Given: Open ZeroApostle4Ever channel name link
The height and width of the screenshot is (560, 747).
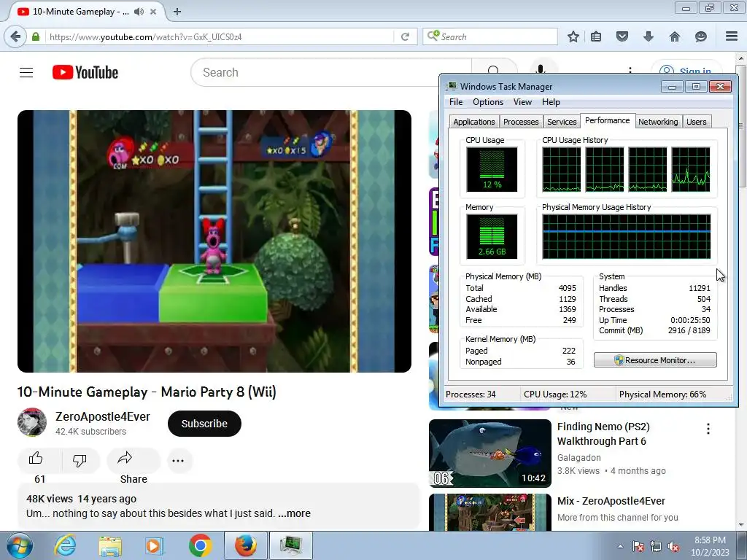Looking at the screenshot, I should point(102,416).
